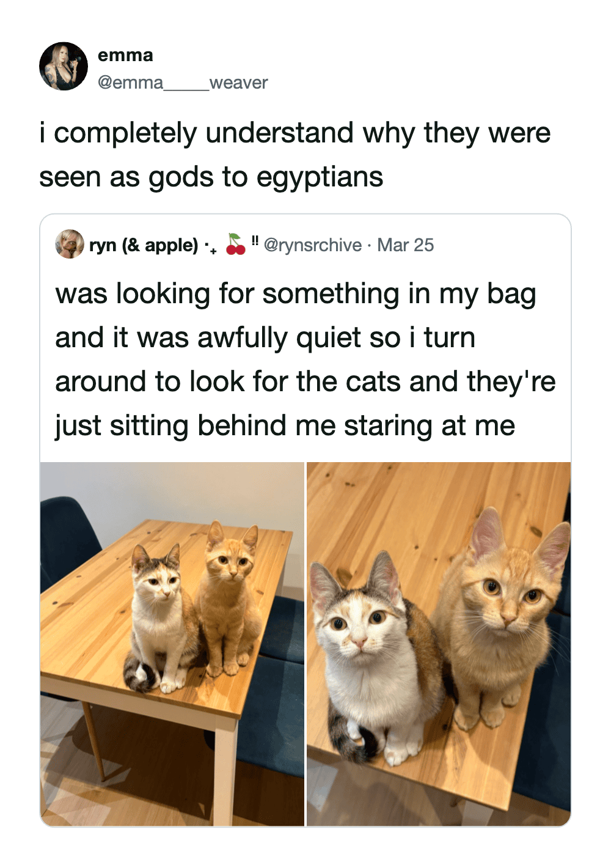The width and height of the screenshot is (611, 868).
Task: Click ryn's small avatar in quoted tweet
Action: pos(70,244)
